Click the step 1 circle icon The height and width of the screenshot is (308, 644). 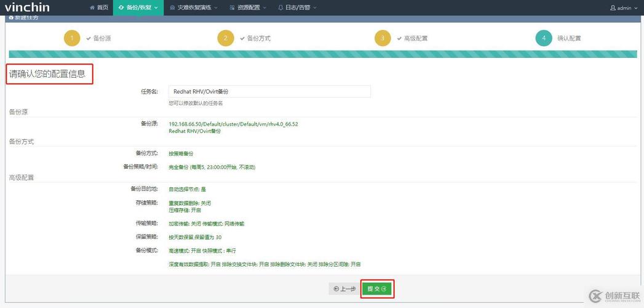(72, 38)
